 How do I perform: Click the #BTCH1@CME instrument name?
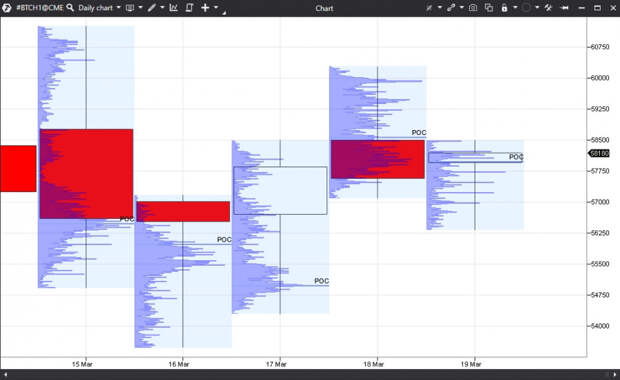coord(40,8)
